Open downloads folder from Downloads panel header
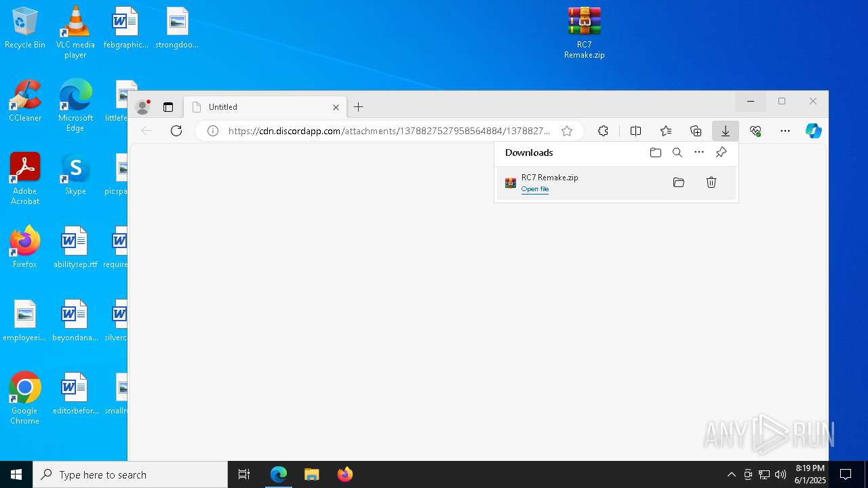 pyautogui.click(x=656, y=152)
